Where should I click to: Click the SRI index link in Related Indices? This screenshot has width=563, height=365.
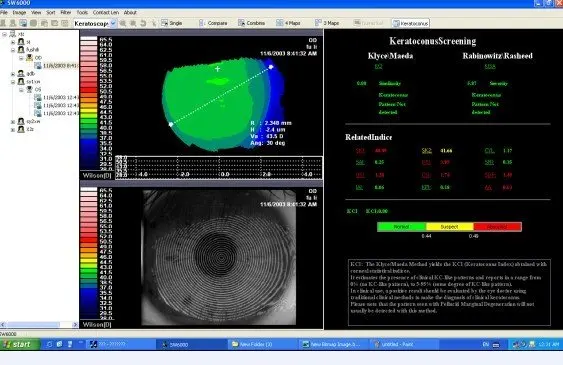click(489, 162)
